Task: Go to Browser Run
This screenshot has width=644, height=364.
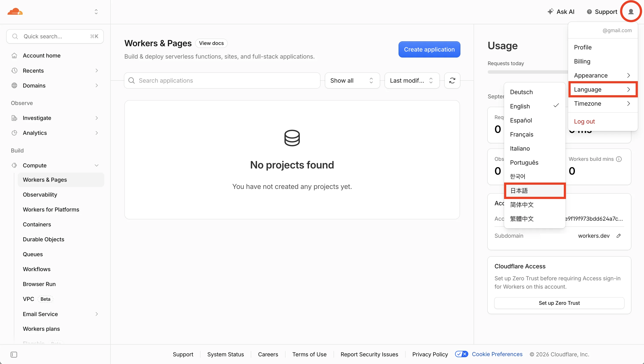Action: (x=39, y=284)
